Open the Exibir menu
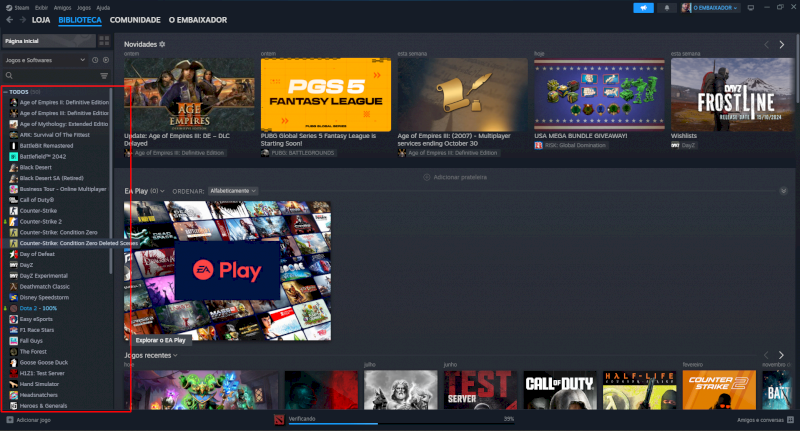 click(41, 8)
